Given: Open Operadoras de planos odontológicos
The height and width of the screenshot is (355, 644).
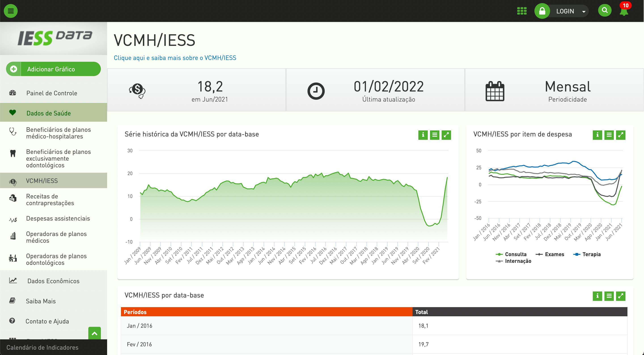Looking at the screenshot, I should [x=53, y=259].
